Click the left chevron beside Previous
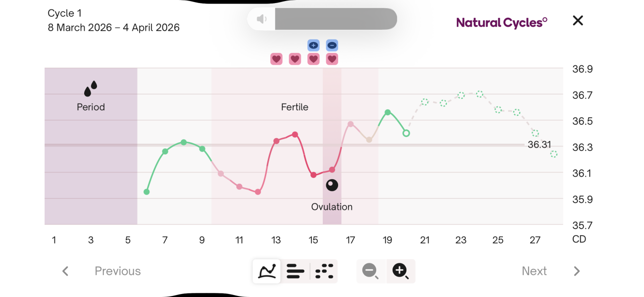Viewport: 644px width, 297px height. pyautogui.click(x=65, y=271)
